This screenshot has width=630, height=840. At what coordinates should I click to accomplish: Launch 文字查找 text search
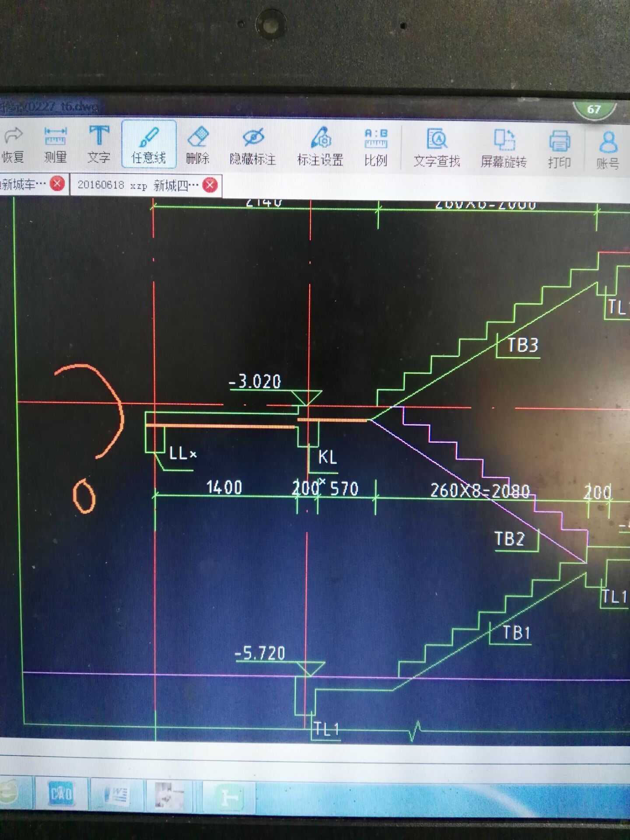pos(437,149)
